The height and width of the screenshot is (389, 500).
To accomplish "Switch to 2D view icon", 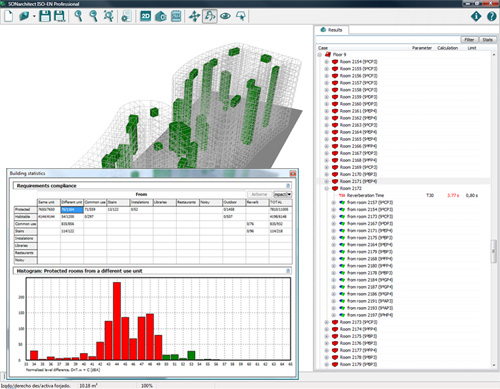I will [x=146, y=16].
